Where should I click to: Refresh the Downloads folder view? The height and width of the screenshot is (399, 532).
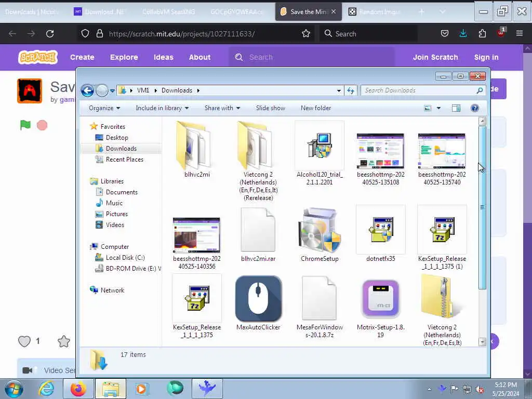pyautogui.click(x=351, y=90)
